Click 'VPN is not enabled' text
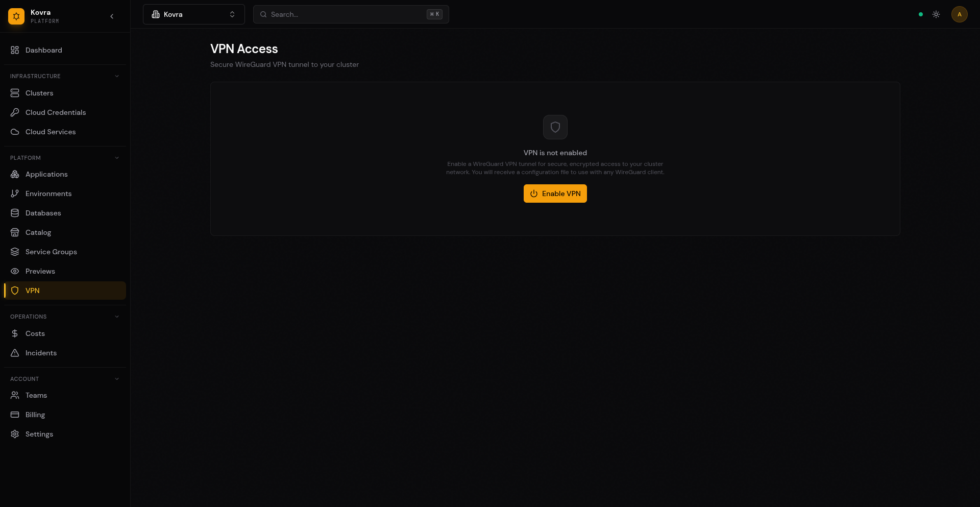The height and width of the screenshot is (507, 980). click(555, 153)
